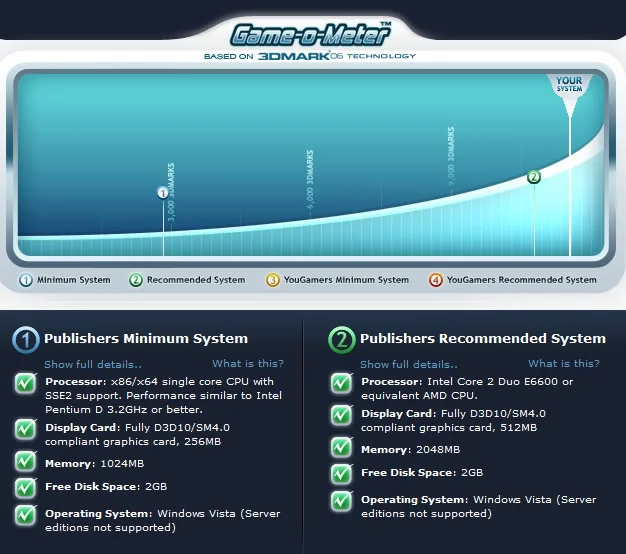Click the YouGamers Minimum System legend icon
Image resolution: width=626 pixels, height=554 pixels.
[x=273, y=280]
